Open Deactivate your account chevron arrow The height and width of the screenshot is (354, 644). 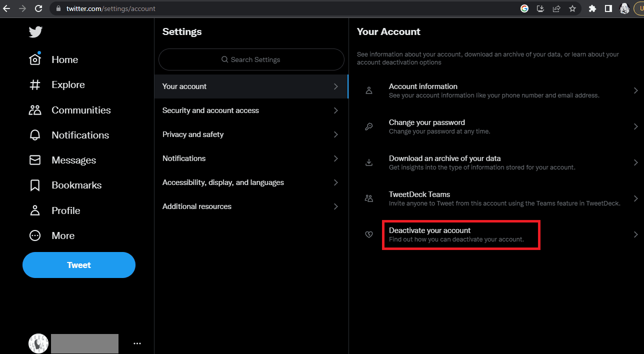635,234
